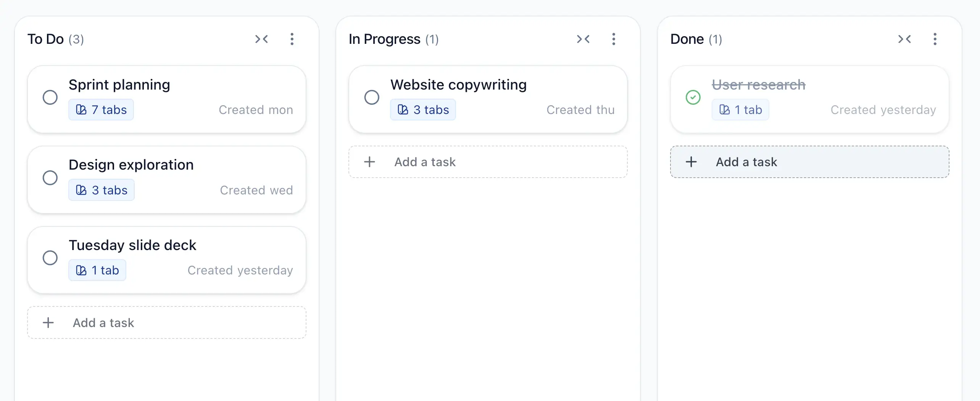The image size is (980, 401).
Task: Open the 7 tabs badge on Sprint planning
Action: (x=101, y=110)
